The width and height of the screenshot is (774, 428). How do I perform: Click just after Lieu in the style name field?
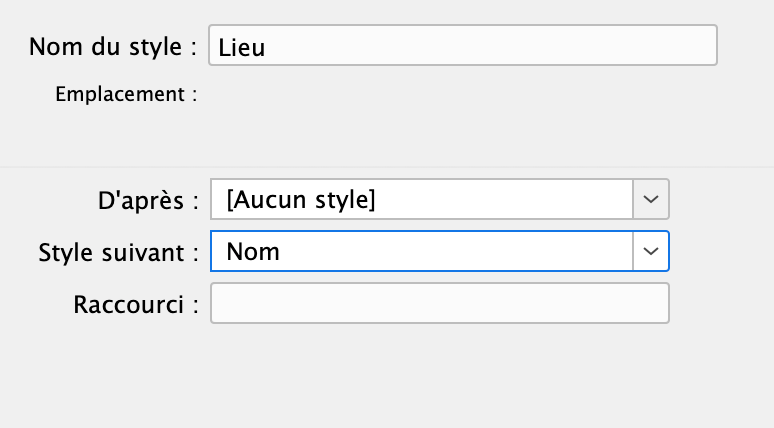tap(270, 47)
